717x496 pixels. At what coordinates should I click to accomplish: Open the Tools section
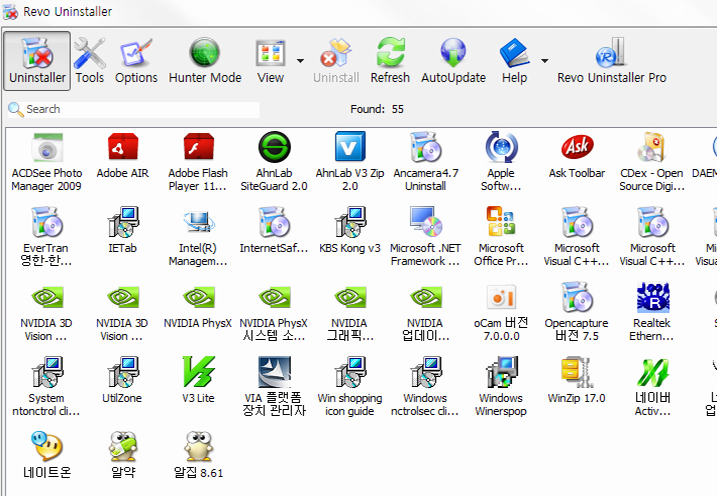point(90,61)
